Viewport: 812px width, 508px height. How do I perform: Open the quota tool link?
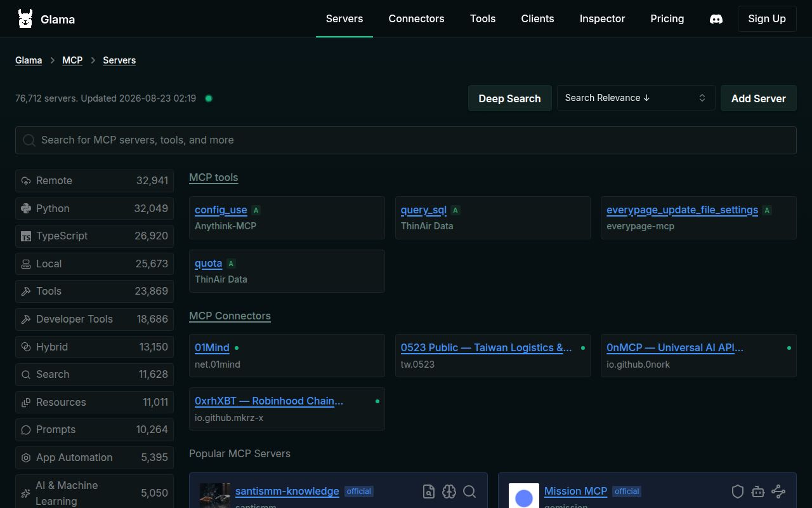pos(208,264)
